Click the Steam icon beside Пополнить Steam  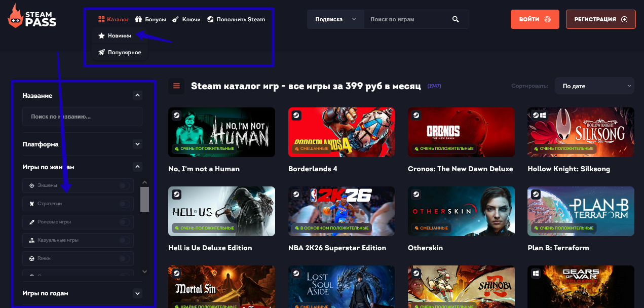click(x=210, y=19)
